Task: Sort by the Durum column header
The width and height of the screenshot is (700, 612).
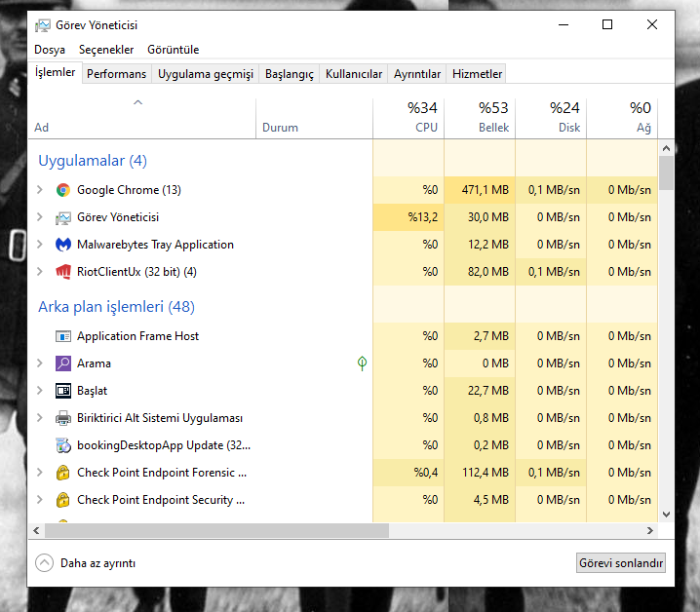Action: click(x=314, y=118)
